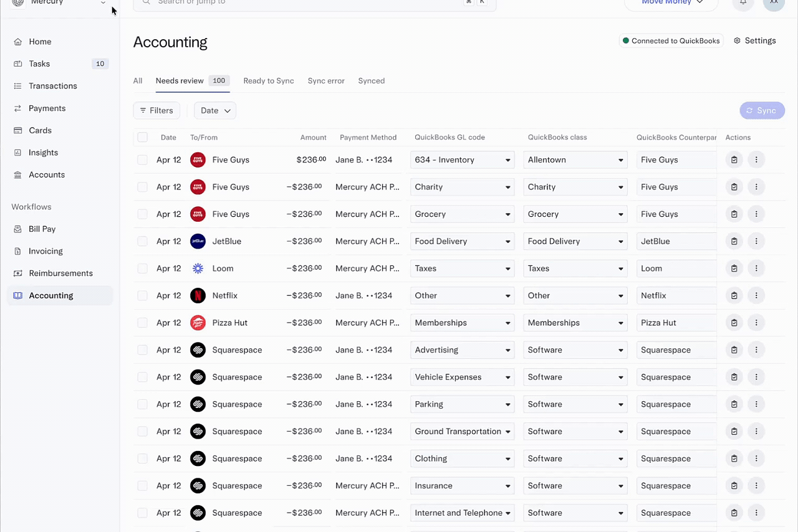Click the Netflix logo in table
This screenshot has height=532, width=798.
point(198,296)
